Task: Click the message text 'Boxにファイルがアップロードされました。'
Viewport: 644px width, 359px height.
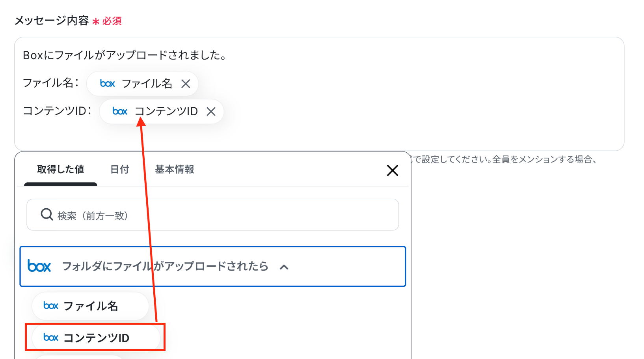Action: [125, 55]
